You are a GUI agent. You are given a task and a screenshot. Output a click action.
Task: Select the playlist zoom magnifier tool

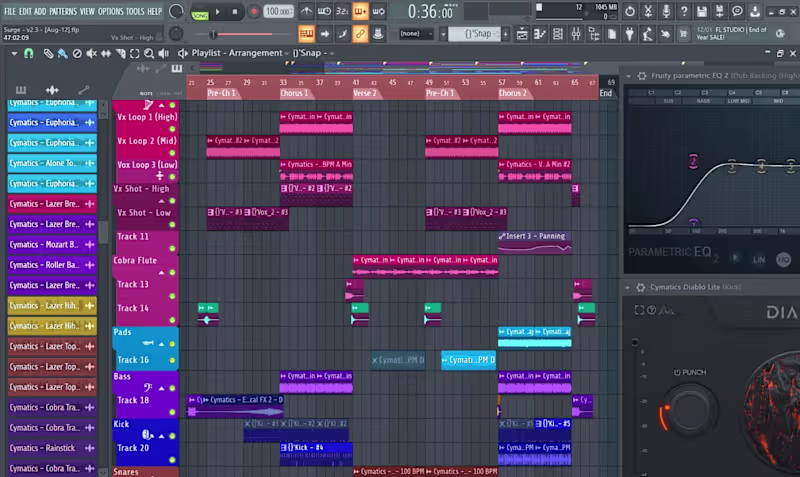point(149,53)
